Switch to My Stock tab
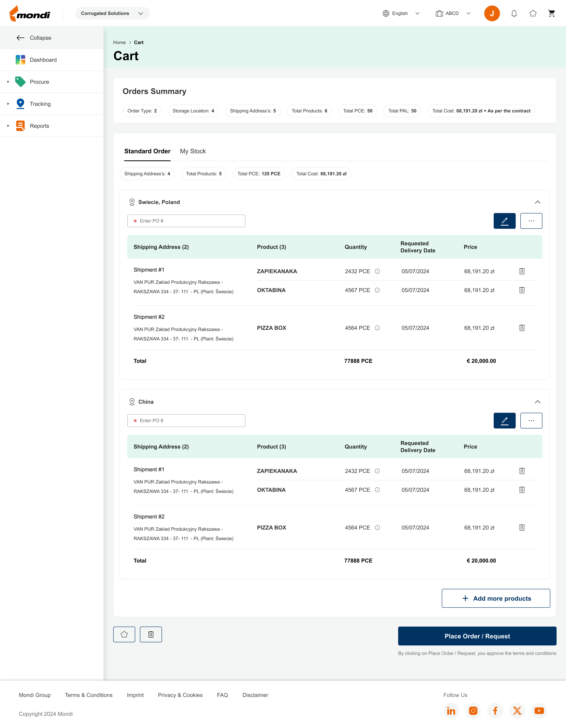The width and height of the screenshot is (566, 728). pyautogui.click(x=193, y=151)
